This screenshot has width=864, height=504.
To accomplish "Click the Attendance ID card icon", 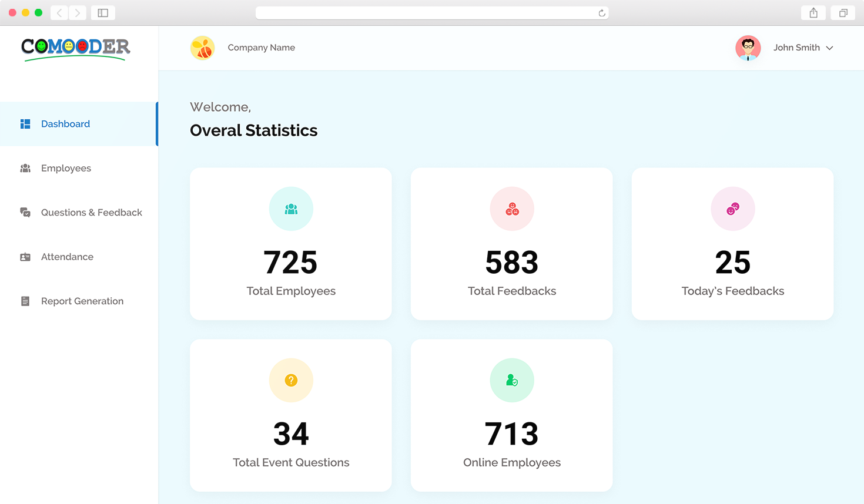I will point(25,257).
